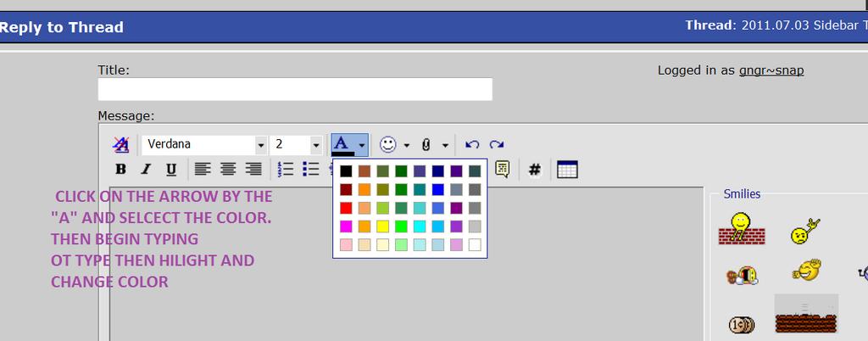Viewport: 868px width, 341px height.
Task: Center align the message text
Action: click(228, 169)
